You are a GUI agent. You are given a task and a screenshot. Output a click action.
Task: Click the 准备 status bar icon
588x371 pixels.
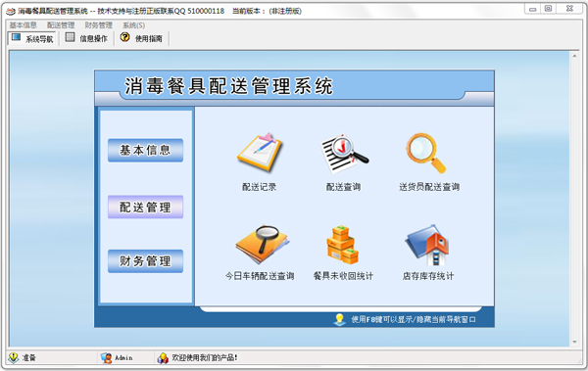(13, 357)
